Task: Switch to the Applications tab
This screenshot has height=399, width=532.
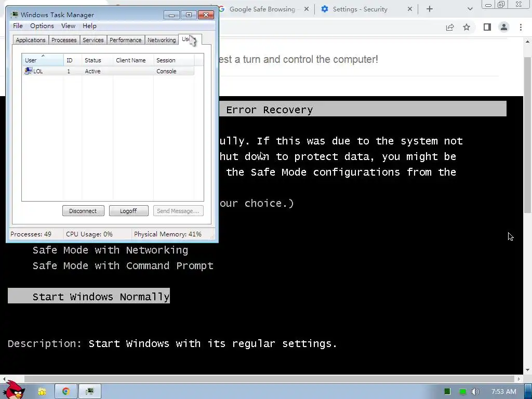Action: 31,40
